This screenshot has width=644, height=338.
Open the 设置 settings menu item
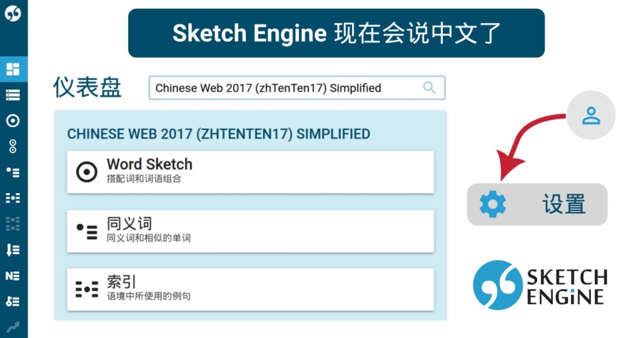pos(537,204)
